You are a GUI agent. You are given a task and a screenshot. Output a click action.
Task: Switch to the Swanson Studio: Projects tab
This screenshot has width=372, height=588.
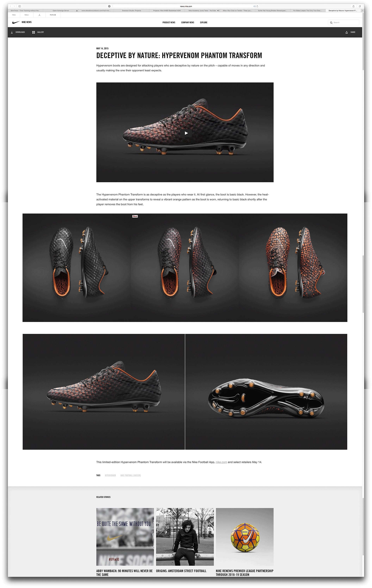[x=131, y=11]
